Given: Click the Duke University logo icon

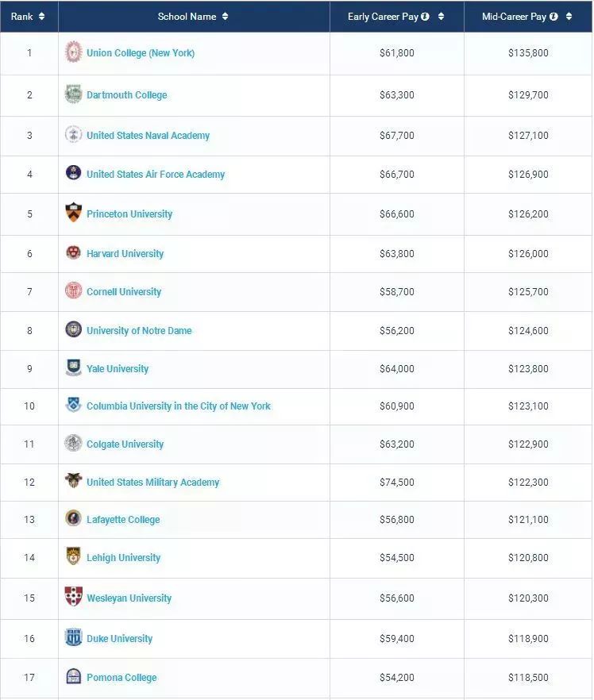Looking at the screenshot, I should tap(73, 637).
